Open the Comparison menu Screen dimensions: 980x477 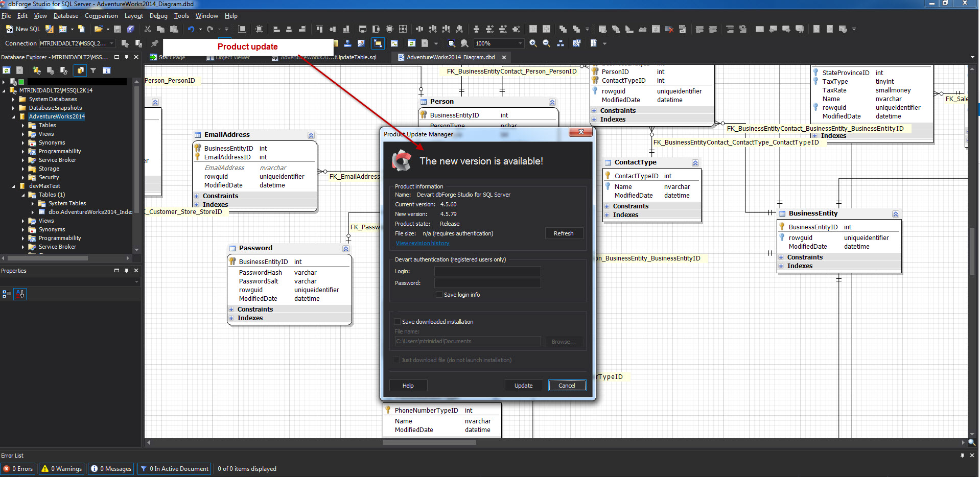click(101, 16)
